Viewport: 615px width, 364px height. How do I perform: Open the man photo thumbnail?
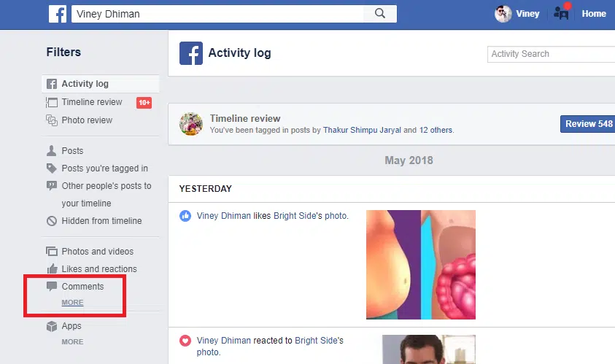point(429,349)
